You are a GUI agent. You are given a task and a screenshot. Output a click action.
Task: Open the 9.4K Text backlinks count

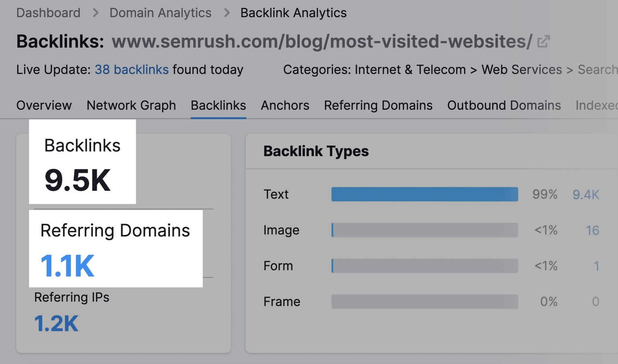click(x=586, y=195)
